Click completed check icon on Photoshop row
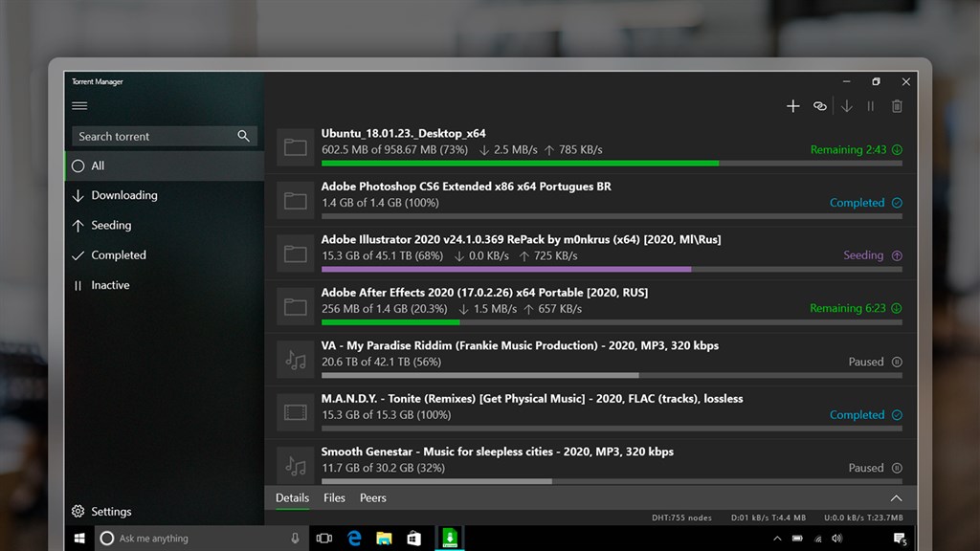 (x=897, y=203)
